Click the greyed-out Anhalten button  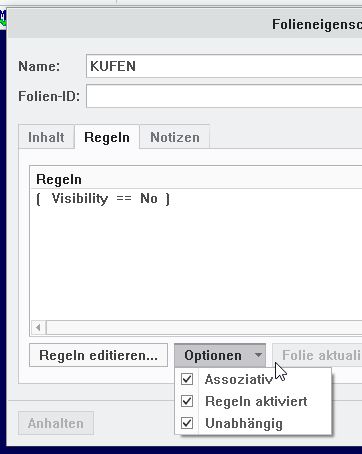pyautogui.click(x=56, y=423)
